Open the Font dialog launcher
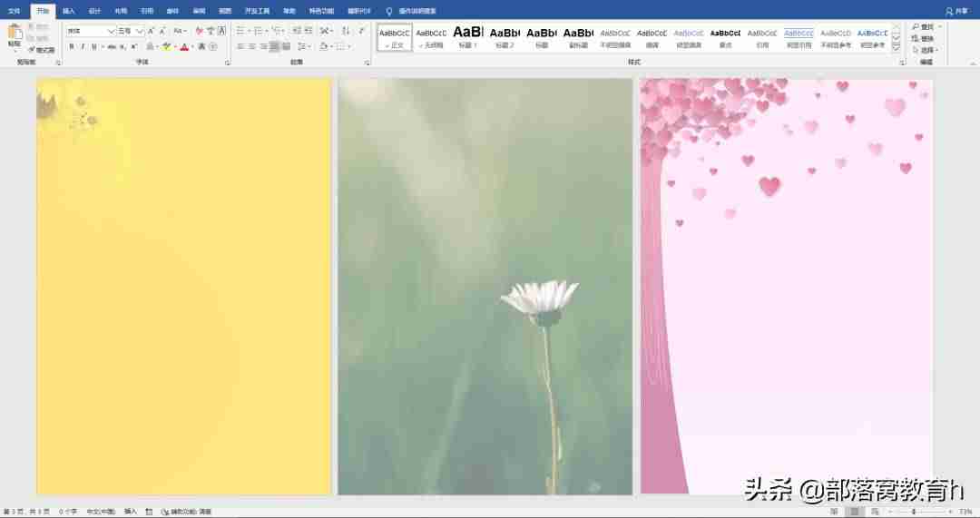980x518 pixels. 228,63
